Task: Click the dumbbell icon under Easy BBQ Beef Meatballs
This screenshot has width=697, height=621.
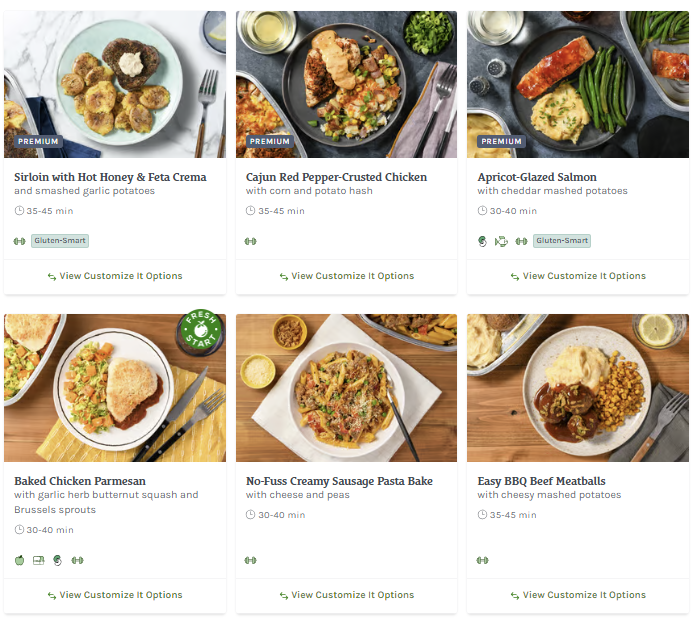Action: pyautogui.click(x=482, y=560)
